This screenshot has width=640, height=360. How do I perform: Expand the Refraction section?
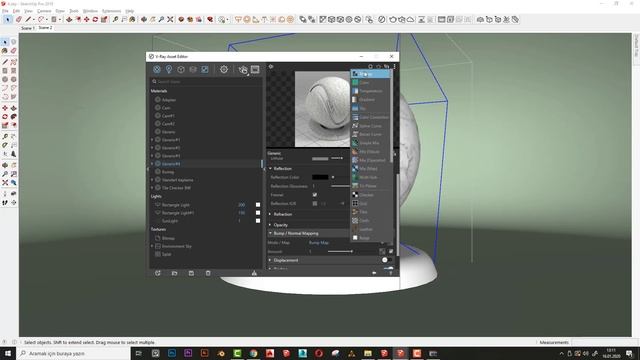(270, 214)
